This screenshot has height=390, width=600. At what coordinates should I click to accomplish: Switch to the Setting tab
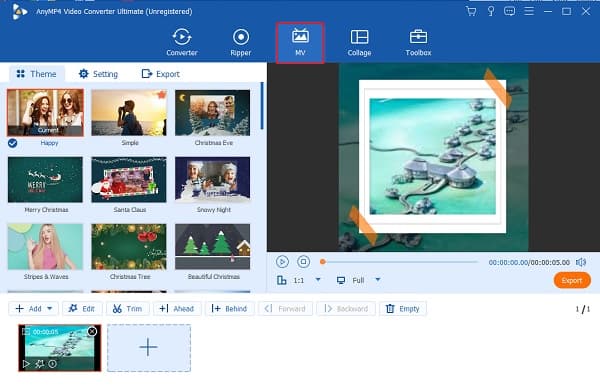[98, 74]
